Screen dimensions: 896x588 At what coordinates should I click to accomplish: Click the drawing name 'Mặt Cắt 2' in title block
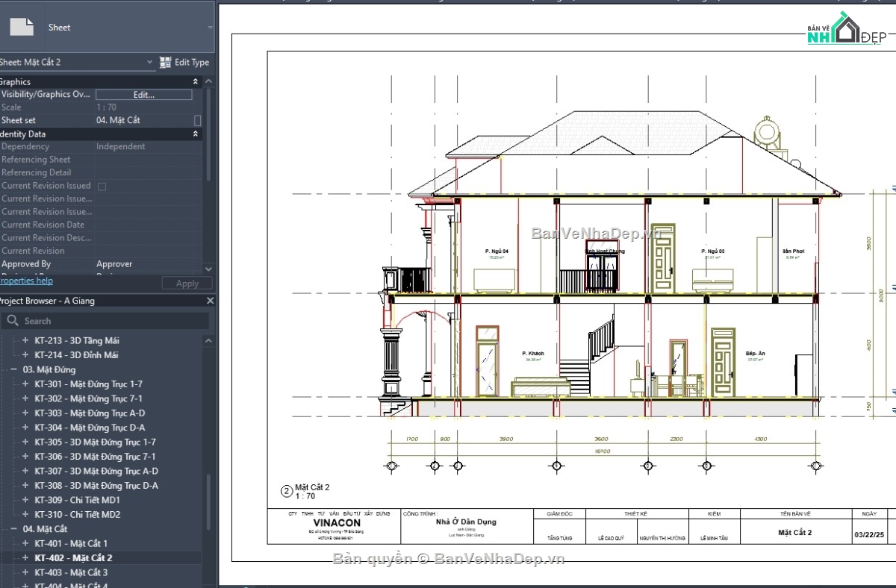pyautogui.click(x=794, y=532)
